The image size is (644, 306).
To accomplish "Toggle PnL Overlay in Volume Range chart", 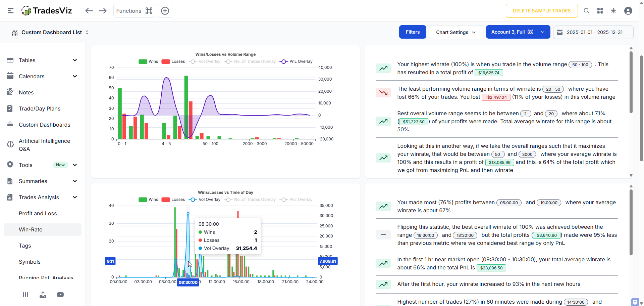I will (296, 61).
